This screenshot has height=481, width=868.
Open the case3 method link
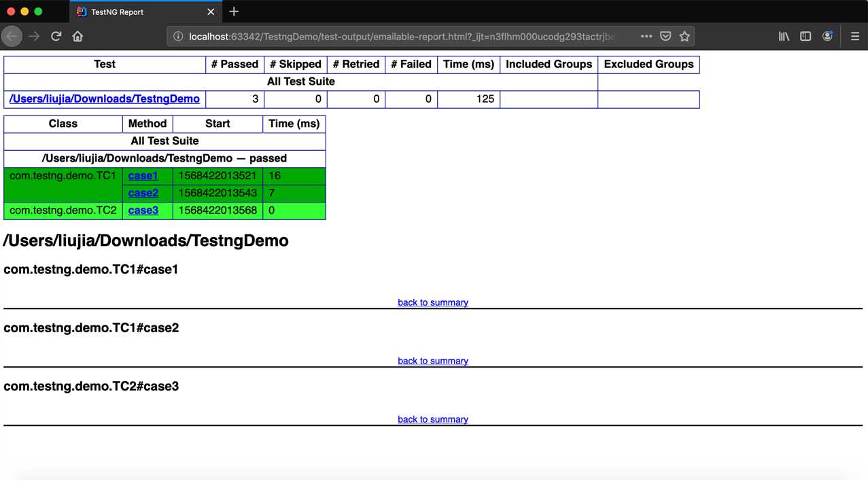pyautogui.click(x=143, y=211)
